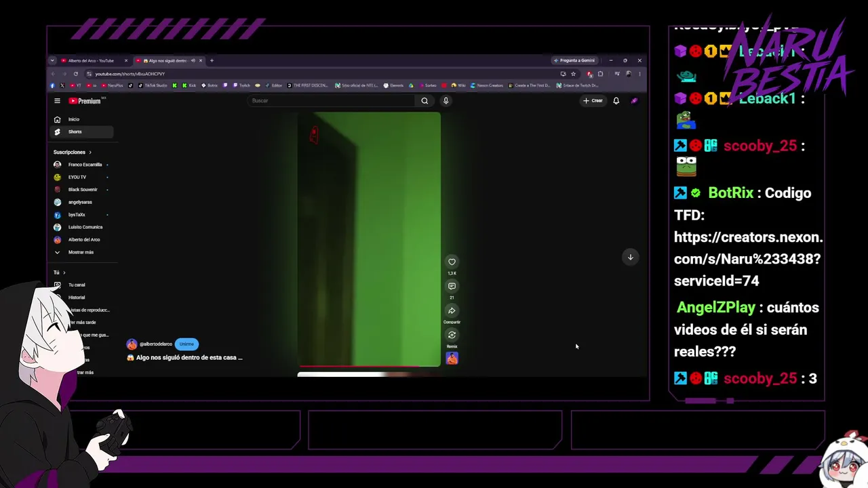
Task: Open the X bookmark
Action: pos(62,85)
